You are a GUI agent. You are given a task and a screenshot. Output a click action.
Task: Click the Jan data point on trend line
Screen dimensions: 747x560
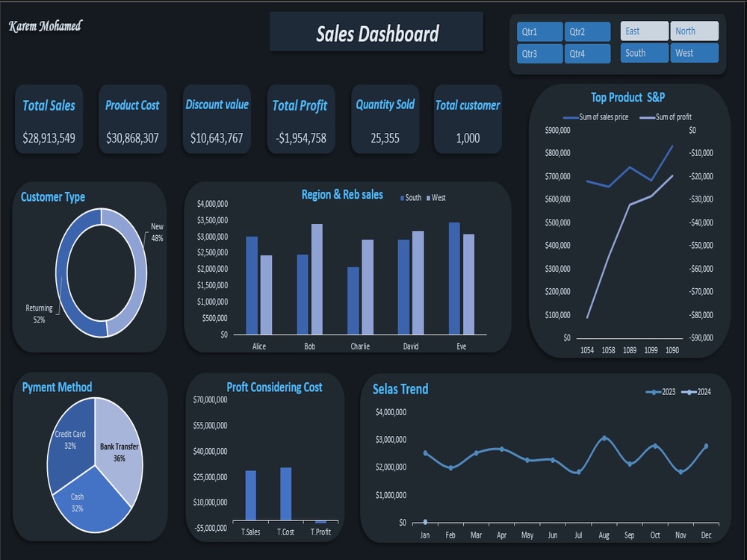pyautogui.click(x=426, y=453)
